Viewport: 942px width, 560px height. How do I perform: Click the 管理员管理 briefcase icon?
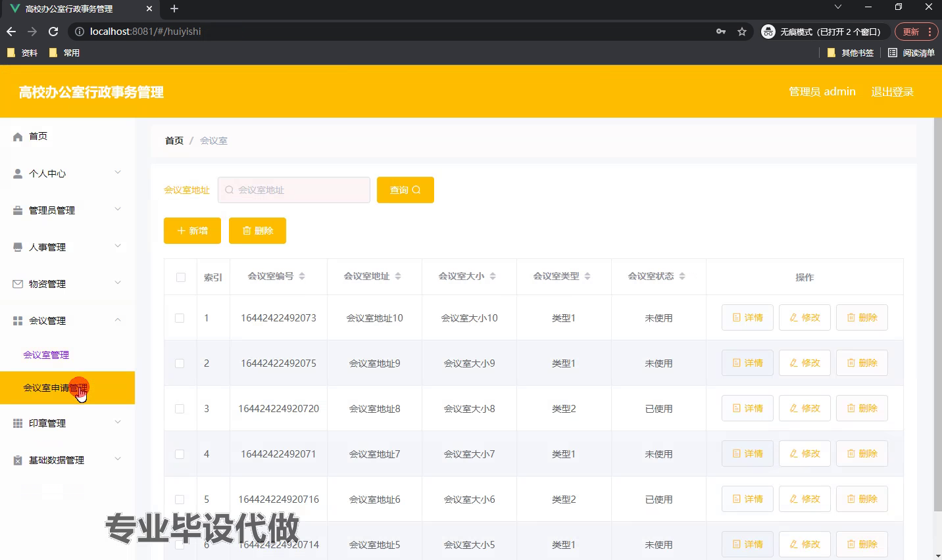click(x=18, y=210)
